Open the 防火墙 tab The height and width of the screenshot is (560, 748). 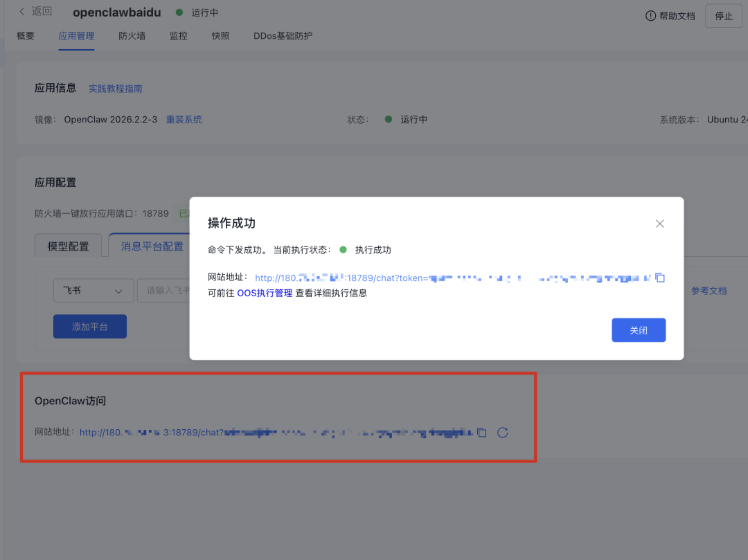[x=132, y=35]
